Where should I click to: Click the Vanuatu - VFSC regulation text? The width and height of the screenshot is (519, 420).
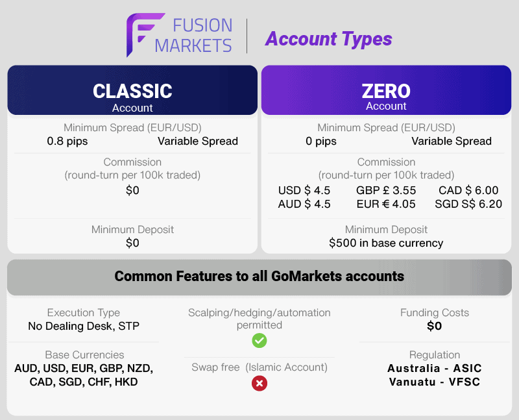pos(434,382)
